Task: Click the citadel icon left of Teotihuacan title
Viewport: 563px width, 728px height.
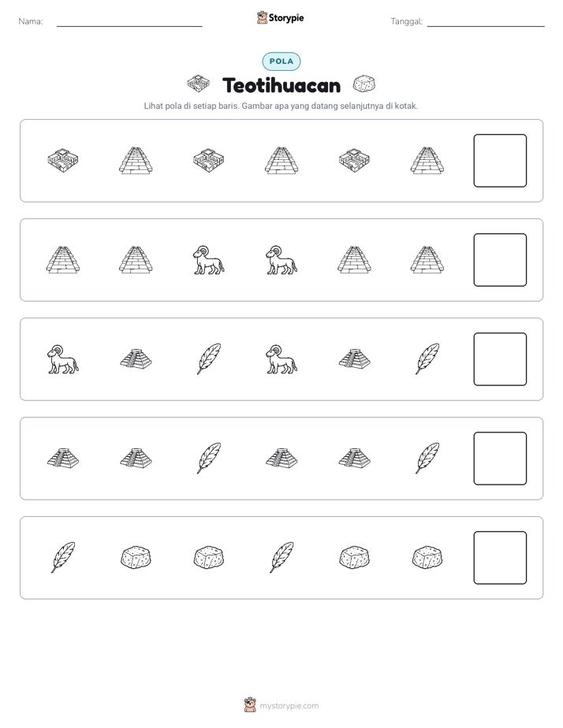Action: tap(199, 84)
